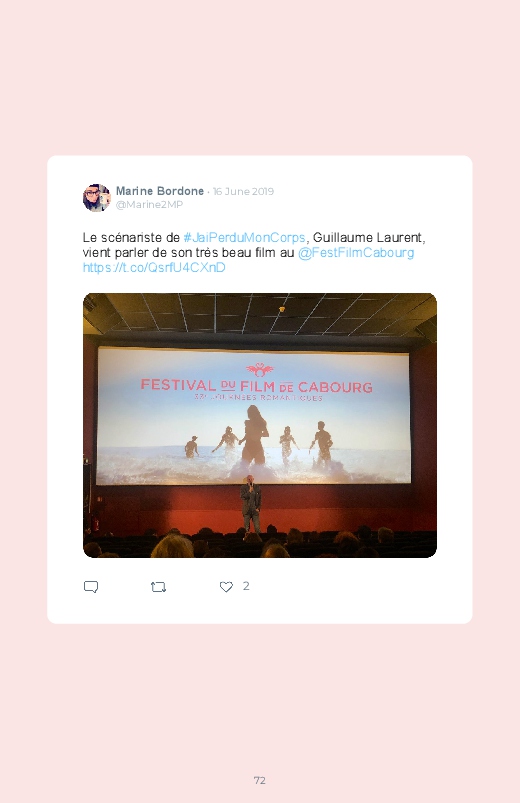Click the beach runners image on screen
Viewport: 520px width, 803px height.
pyautogui.click(x=255, y=438)
